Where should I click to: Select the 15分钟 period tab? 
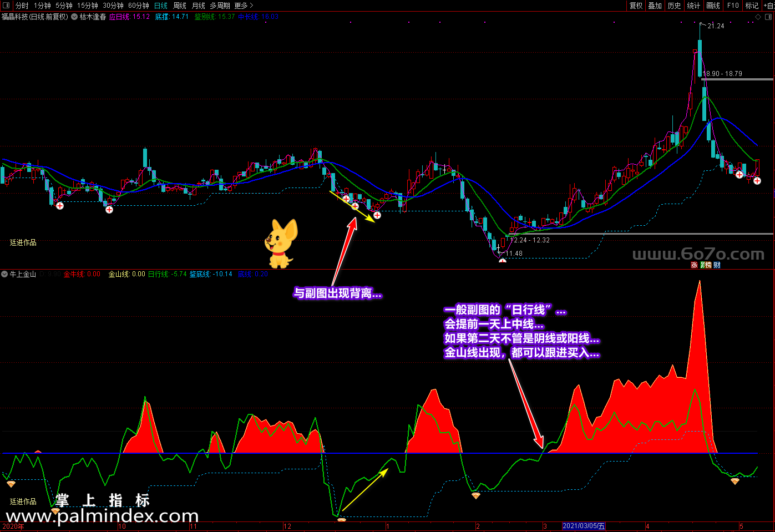pos(88,6)
